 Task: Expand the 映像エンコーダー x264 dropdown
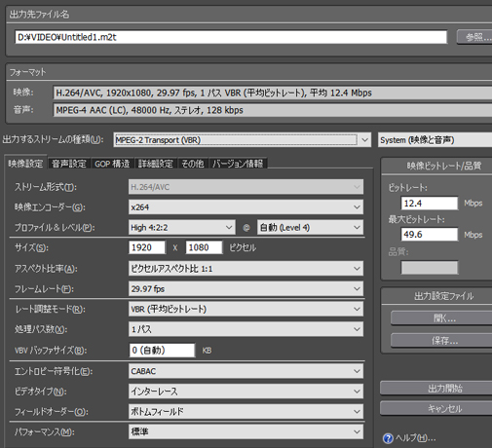[x=246, y=207]
